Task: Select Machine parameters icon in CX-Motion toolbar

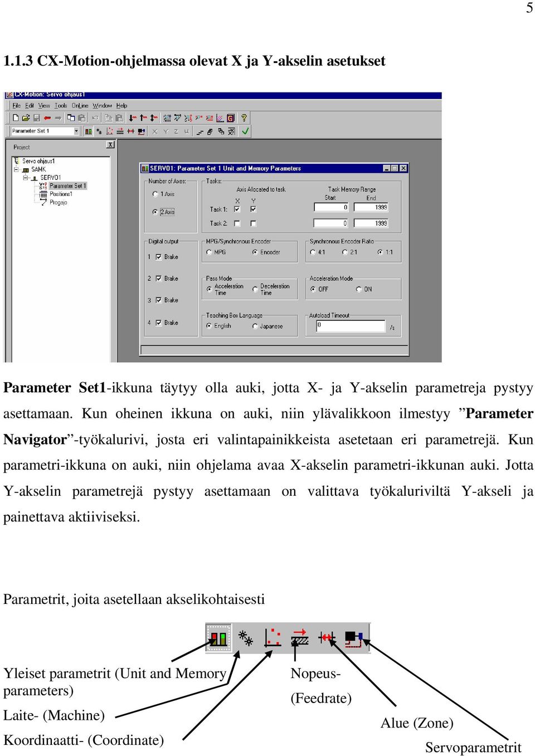Action: tap(99, 131)
